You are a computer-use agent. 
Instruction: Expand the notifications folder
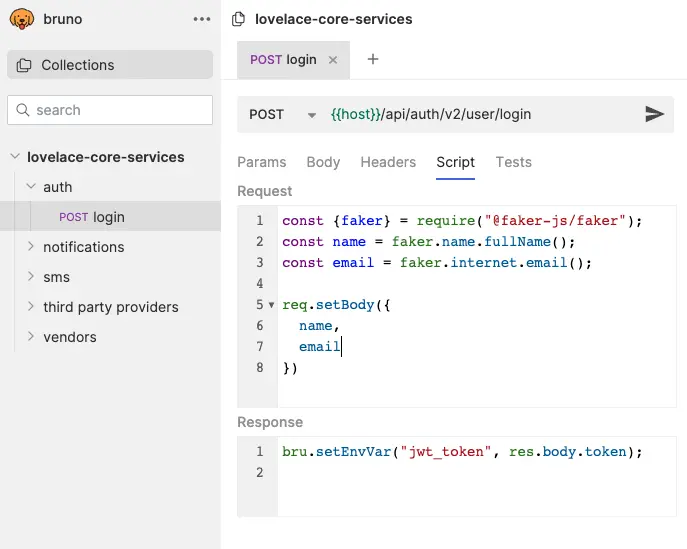tap(31, 246)
